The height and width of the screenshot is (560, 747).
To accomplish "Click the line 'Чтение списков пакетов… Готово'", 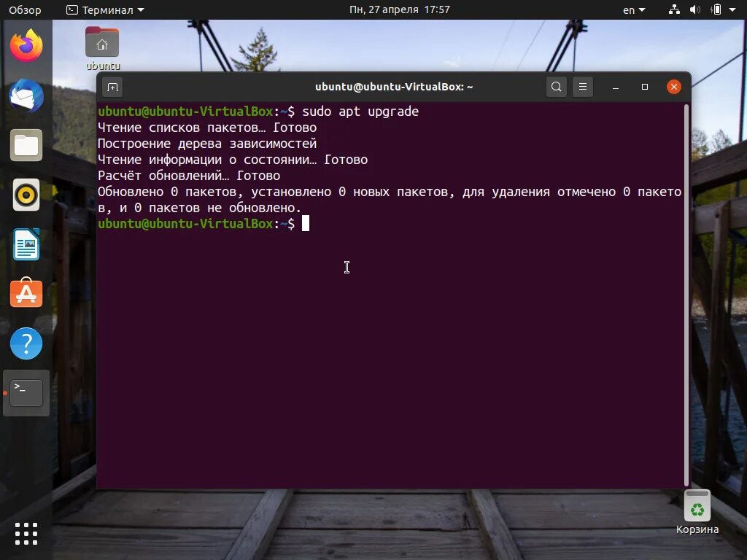I will (x=206, y=128).
